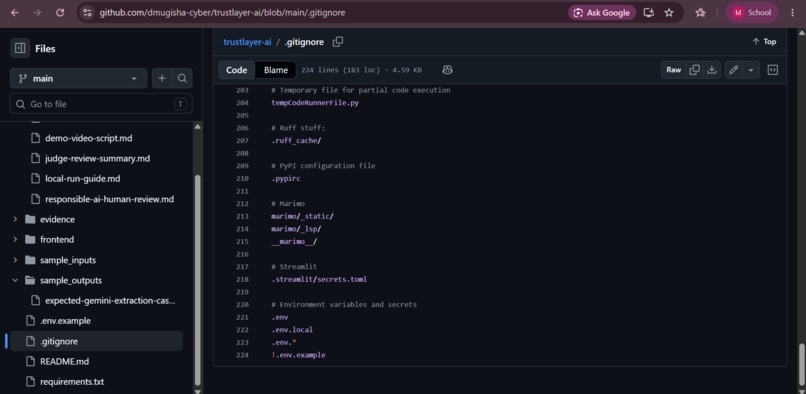Go back with the browser back arrow
Screen dimensions: 806x394
(x=14, y=13)
